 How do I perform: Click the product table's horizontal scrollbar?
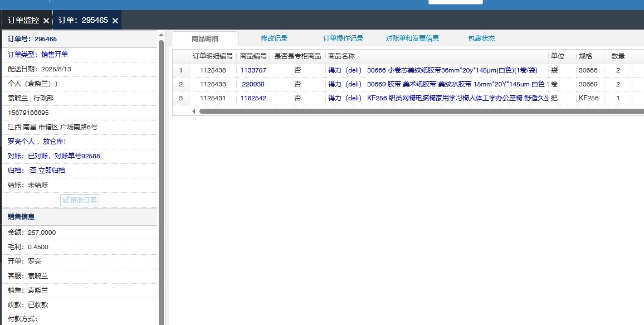390,111
